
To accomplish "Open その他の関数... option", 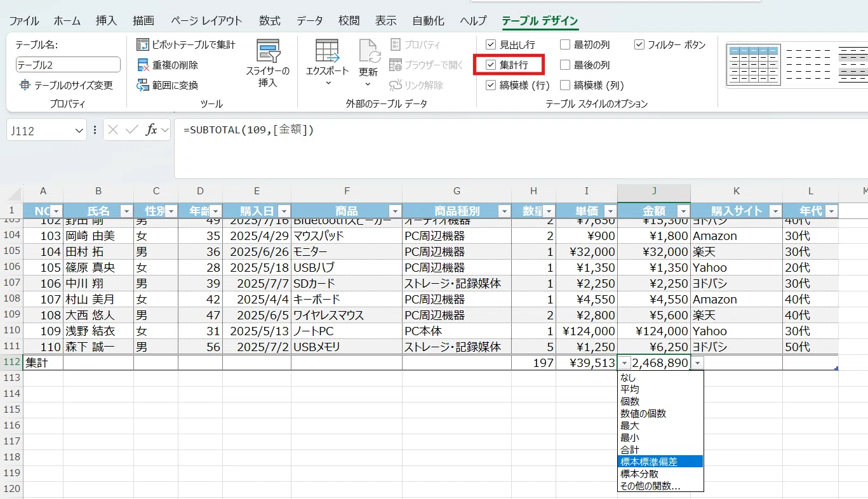I will (x=660, y=486).
